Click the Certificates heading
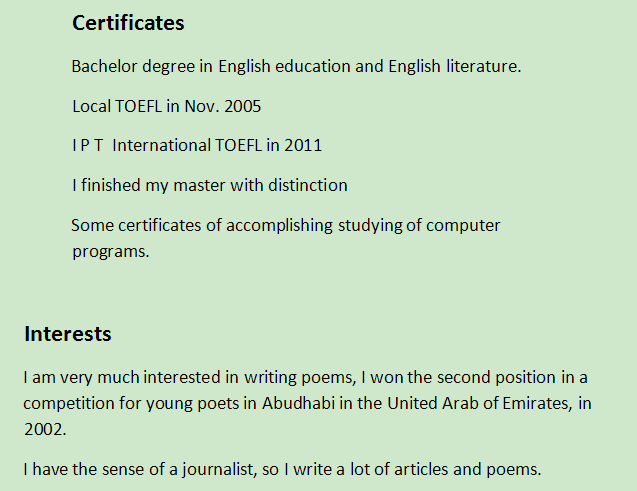 [x=128, y=23]
